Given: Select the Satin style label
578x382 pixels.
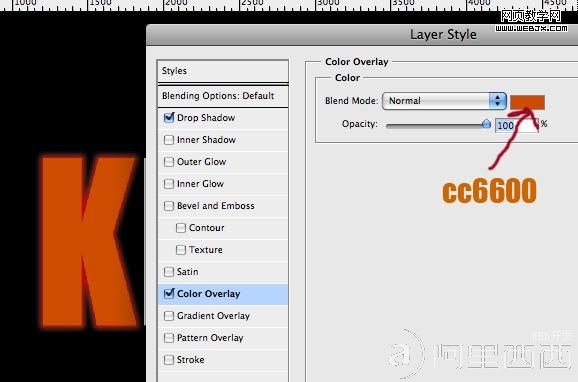Looking at the screenshot, I should (188, 272).
